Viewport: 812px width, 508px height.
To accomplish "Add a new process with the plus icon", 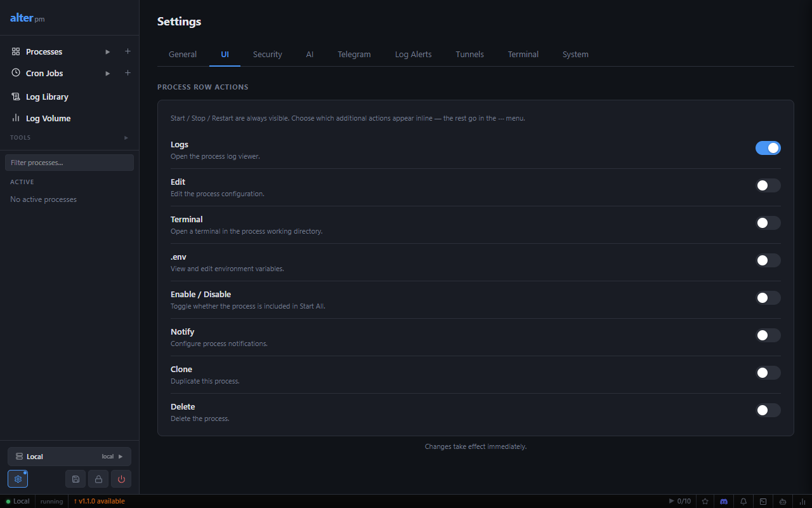I will tap(128, 51).
